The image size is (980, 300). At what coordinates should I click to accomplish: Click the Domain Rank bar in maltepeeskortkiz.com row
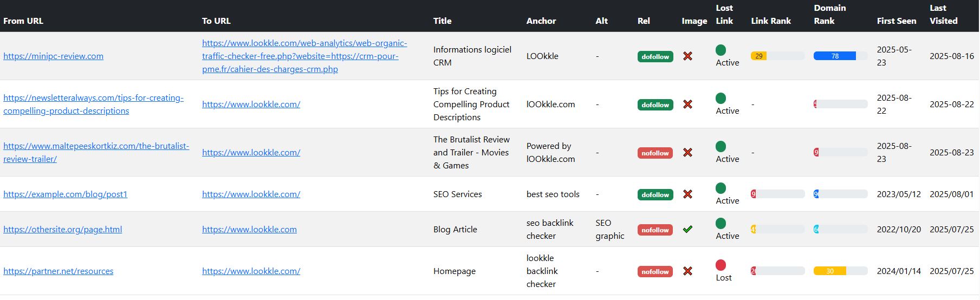841,152
